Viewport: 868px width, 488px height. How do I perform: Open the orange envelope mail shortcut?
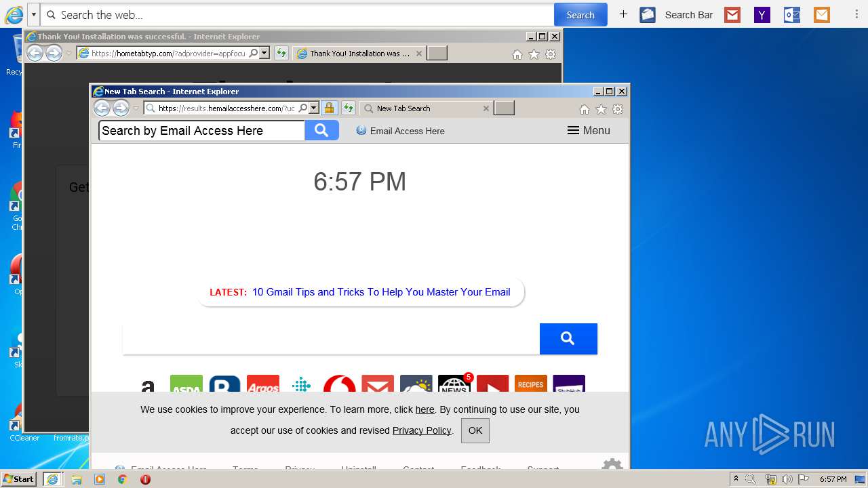click(822, 15)
